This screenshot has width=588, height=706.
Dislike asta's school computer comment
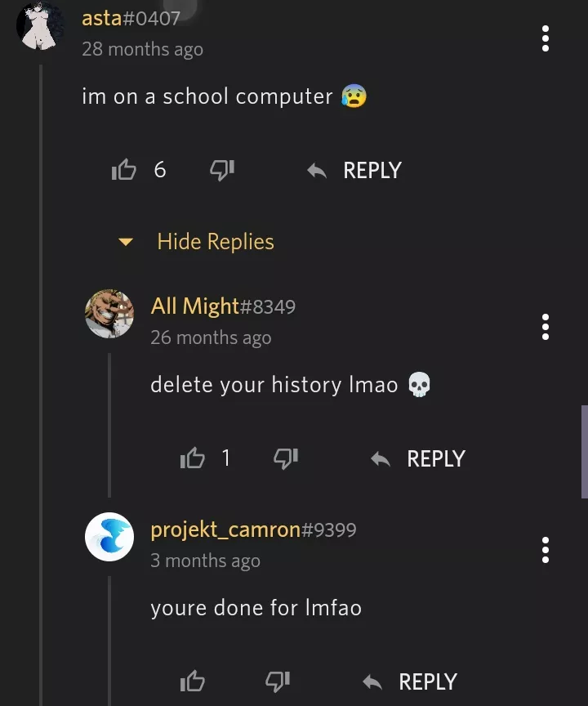(221, 170)
